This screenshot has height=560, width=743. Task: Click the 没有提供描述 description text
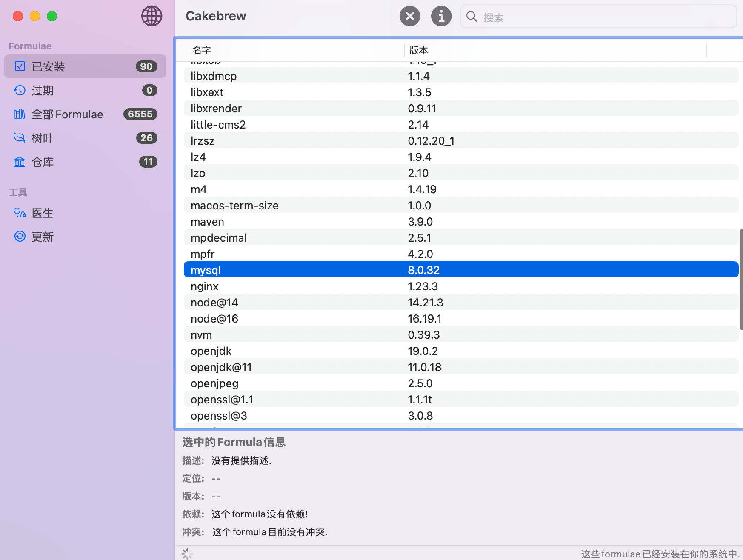241,460
